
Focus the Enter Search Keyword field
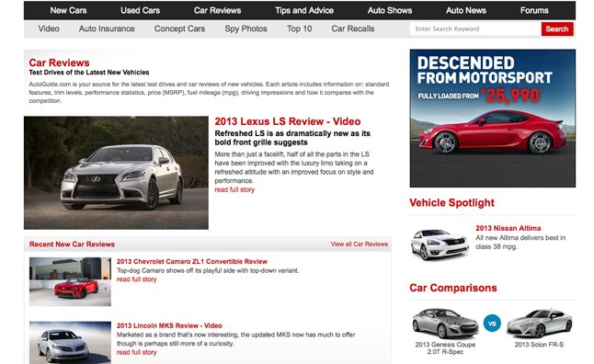[475, 28]
